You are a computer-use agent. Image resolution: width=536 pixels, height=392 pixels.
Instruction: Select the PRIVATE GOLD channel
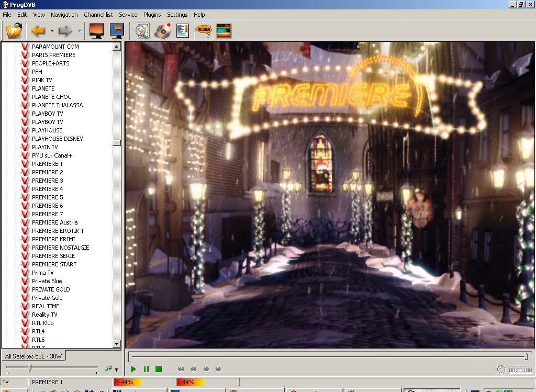point(51,289)
